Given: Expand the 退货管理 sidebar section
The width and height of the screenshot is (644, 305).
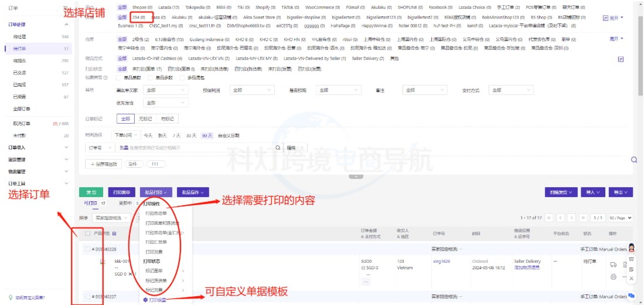Looking at the screenshot, I should 38,160.
